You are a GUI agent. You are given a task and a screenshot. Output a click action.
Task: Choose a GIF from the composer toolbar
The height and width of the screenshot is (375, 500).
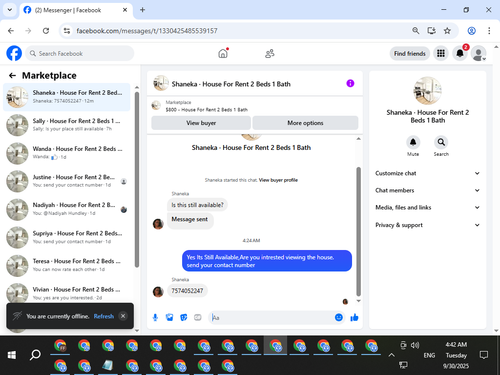pyautogui.click(x=198, y=317)
